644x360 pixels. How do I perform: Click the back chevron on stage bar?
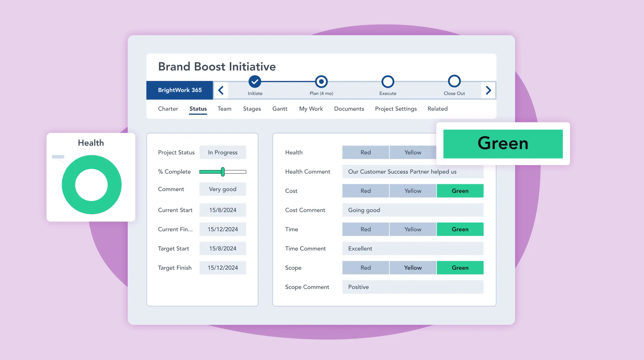(221, 90)
